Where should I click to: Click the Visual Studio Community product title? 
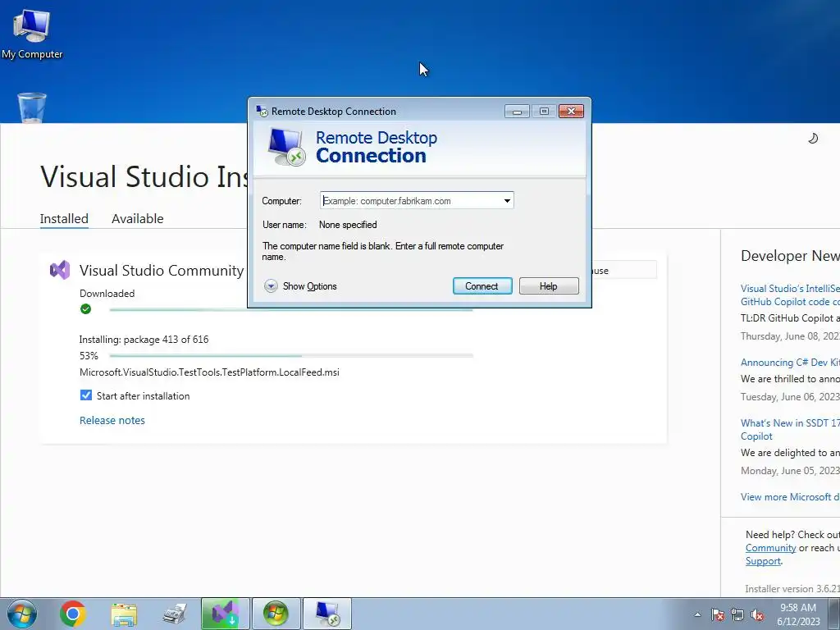click(x=162, y=270)
